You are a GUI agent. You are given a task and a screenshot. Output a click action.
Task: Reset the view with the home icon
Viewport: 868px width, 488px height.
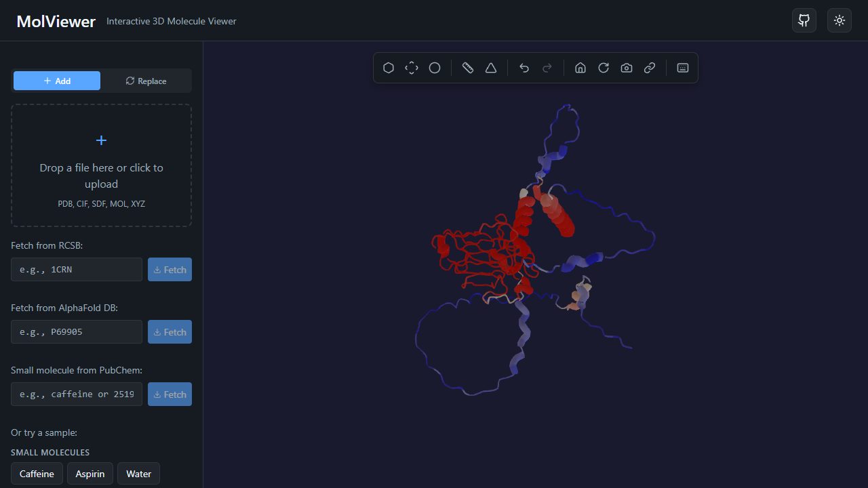[580, 68]
